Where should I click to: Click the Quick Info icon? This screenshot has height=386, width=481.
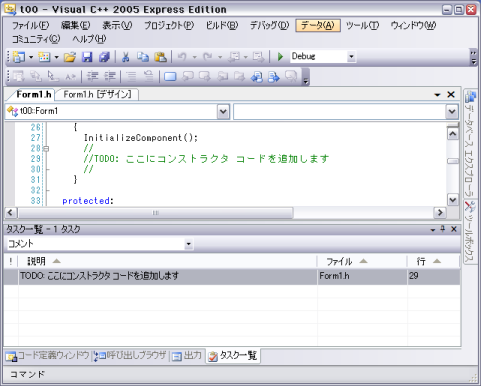53,77
